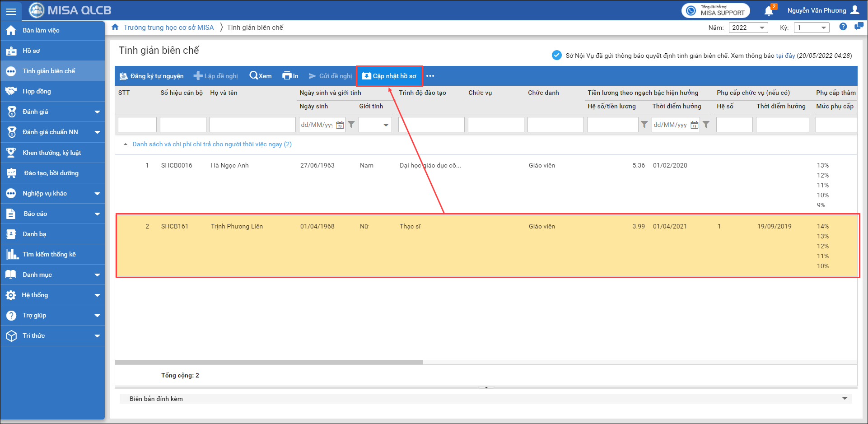Click the notification bell icon
868x424 pixels.
point(769,11)
